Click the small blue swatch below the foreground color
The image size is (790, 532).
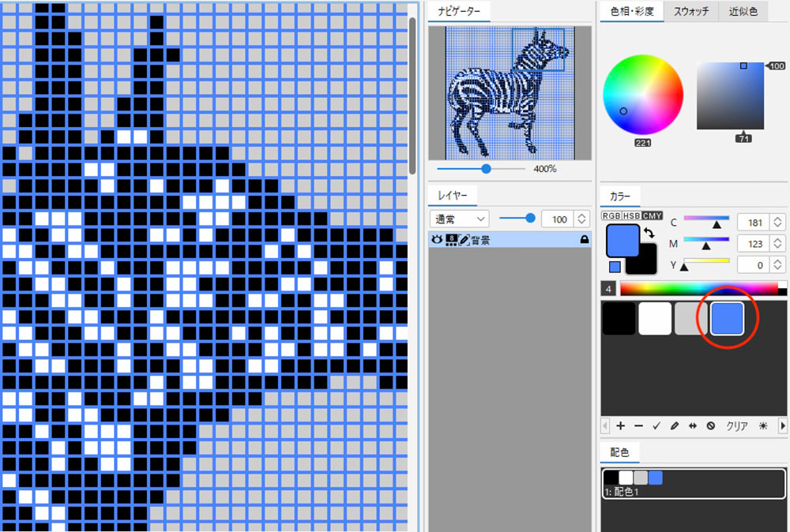pos(615,267)
